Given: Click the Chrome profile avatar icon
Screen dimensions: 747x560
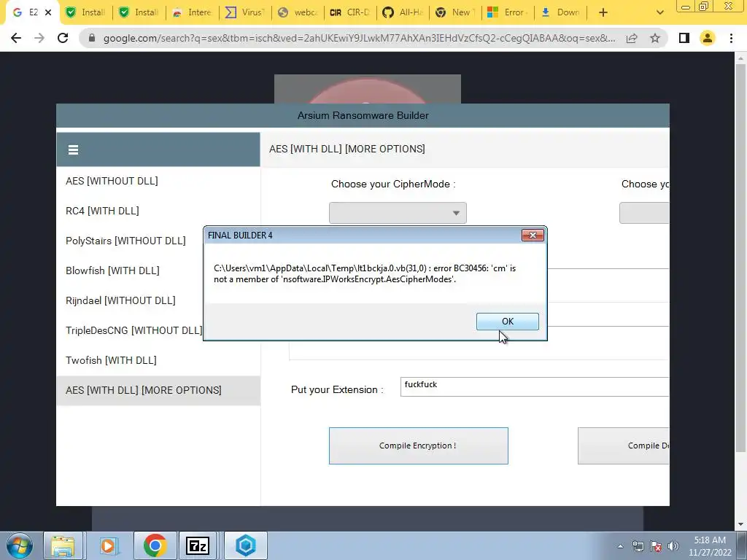Looking at the screenshot, I should pos(708,38).
